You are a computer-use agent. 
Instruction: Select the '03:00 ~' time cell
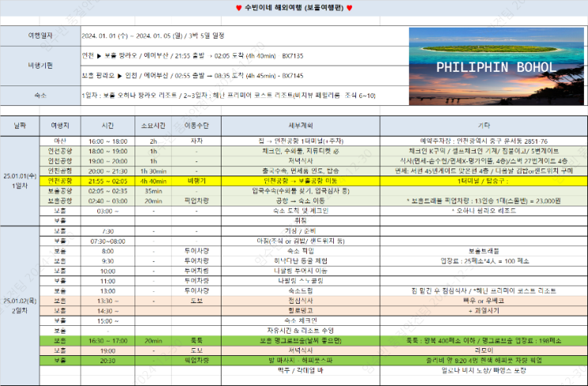click(x=108, y=211)
